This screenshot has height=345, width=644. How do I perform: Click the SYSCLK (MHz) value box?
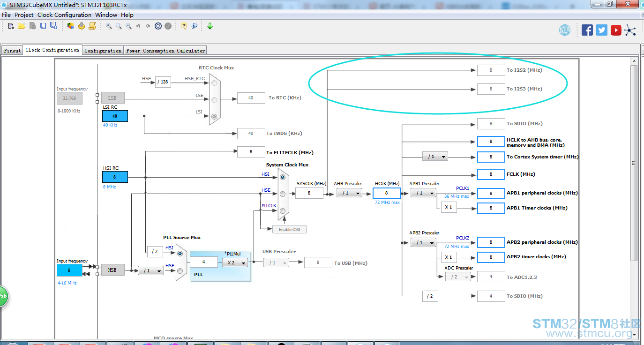click(x=309, y=193)
